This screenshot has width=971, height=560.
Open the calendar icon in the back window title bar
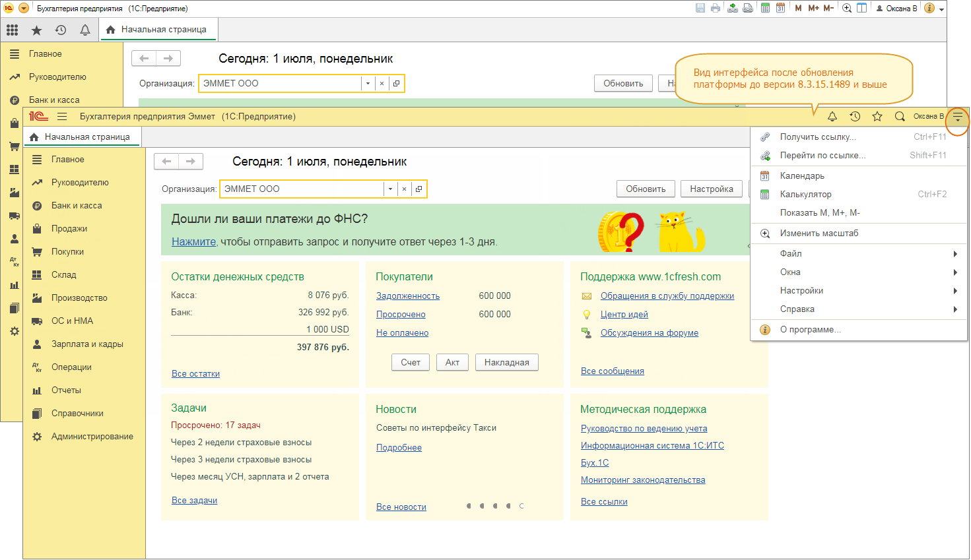(780, 8)
